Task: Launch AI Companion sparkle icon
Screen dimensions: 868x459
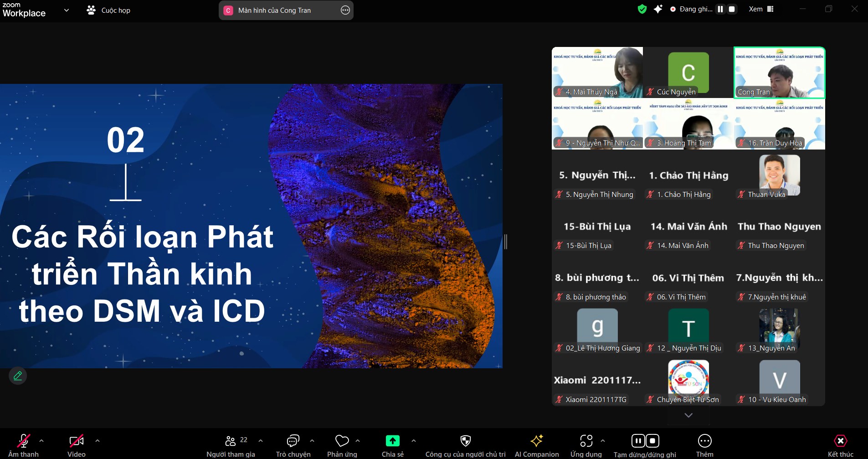Action: [x=536, y=441]
